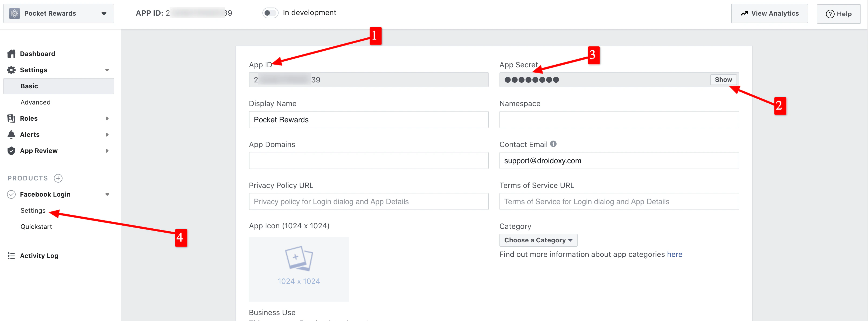Add a product with the plus icon

[58, 178]
